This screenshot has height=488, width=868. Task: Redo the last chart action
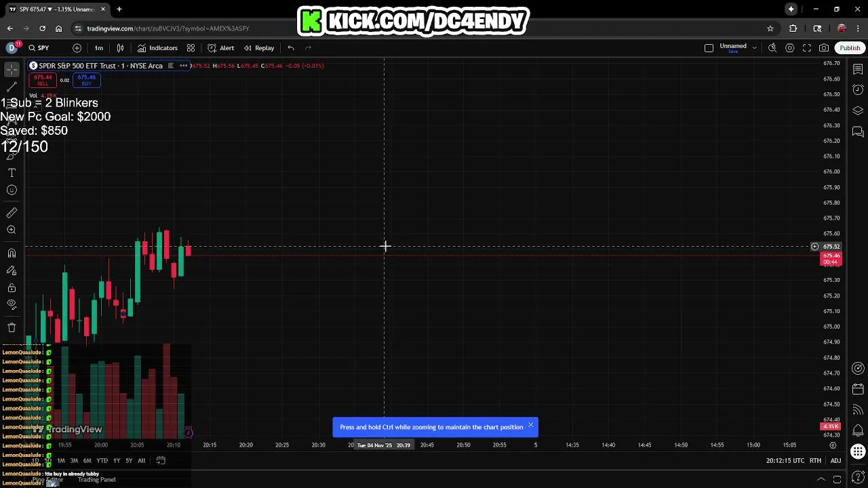coord(308,48)
